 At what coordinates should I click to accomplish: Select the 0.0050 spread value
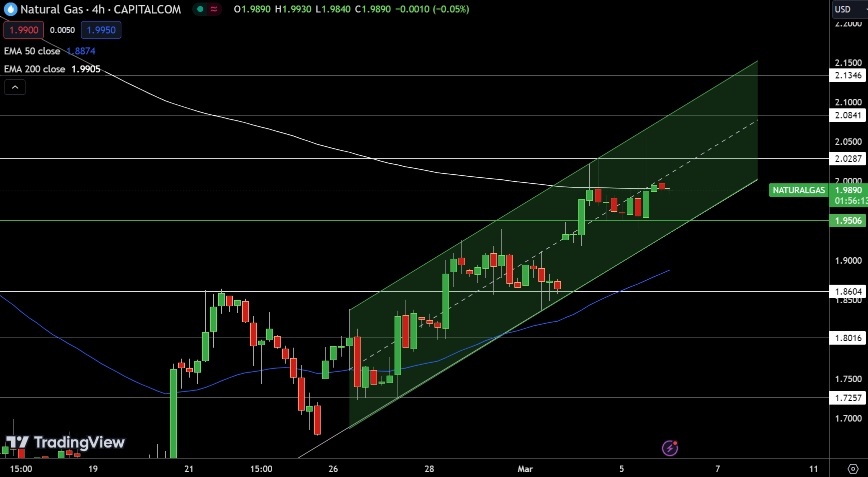point(62,30)
